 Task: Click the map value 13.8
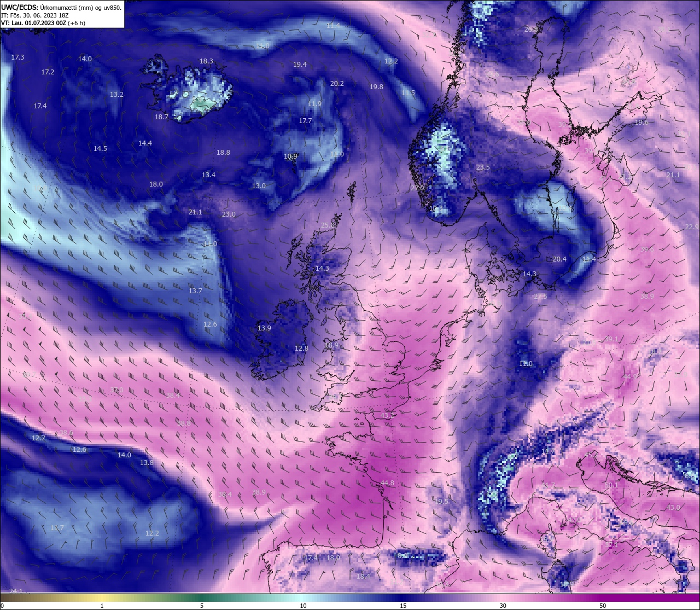[147, 463]
